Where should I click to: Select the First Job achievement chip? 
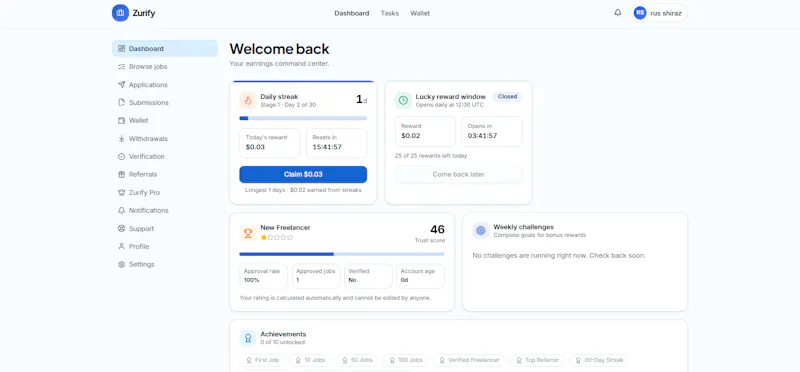pos(262,360)
